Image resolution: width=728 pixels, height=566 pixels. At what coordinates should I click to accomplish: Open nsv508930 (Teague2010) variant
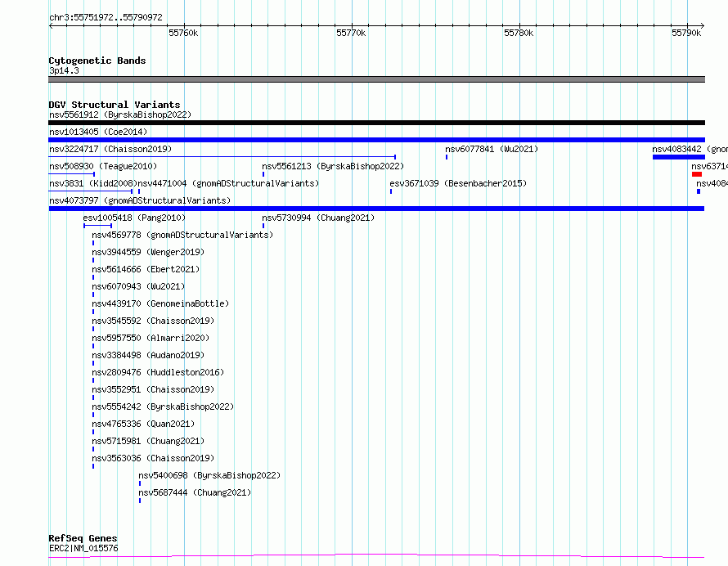[x=103, y=166]
